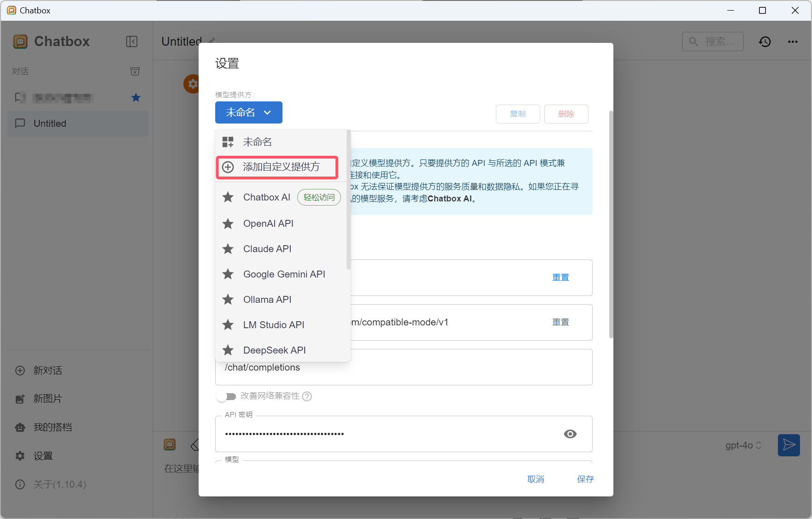Open the gpt-4o model selector
The width and height of the screenshot is (812, 519).
click(743, 445)
